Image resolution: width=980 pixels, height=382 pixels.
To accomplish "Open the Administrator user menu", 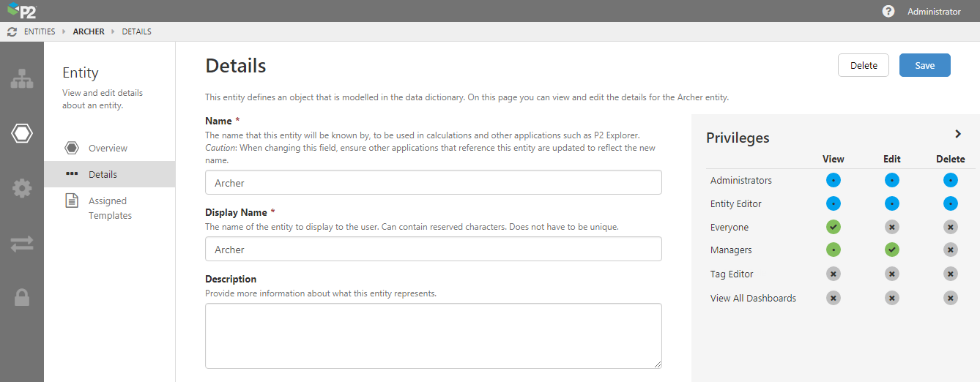I will (934, 11).
